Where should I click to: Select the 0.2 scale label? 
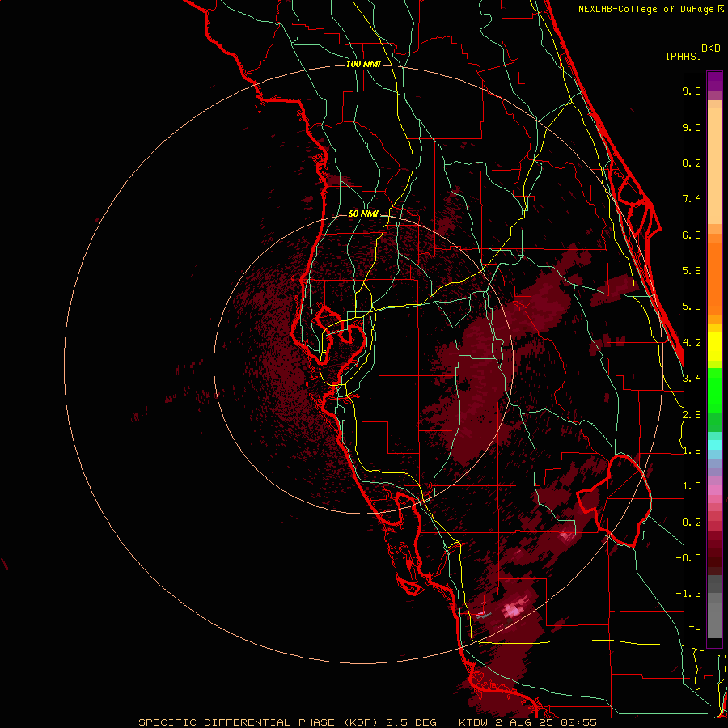692,523
